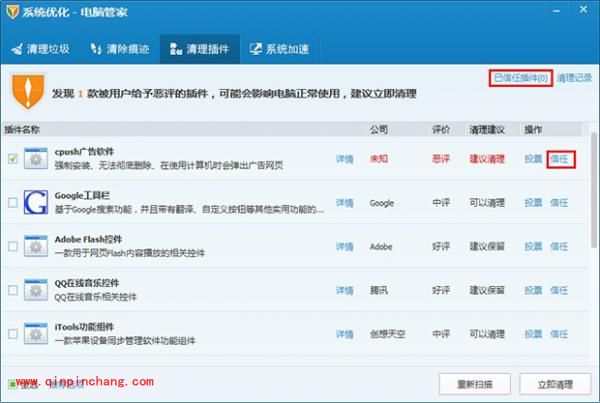Screen dimensions: 600x403
Task: Click the 电脑管家 logo in title bar
Action: click(x=12, y=11)
